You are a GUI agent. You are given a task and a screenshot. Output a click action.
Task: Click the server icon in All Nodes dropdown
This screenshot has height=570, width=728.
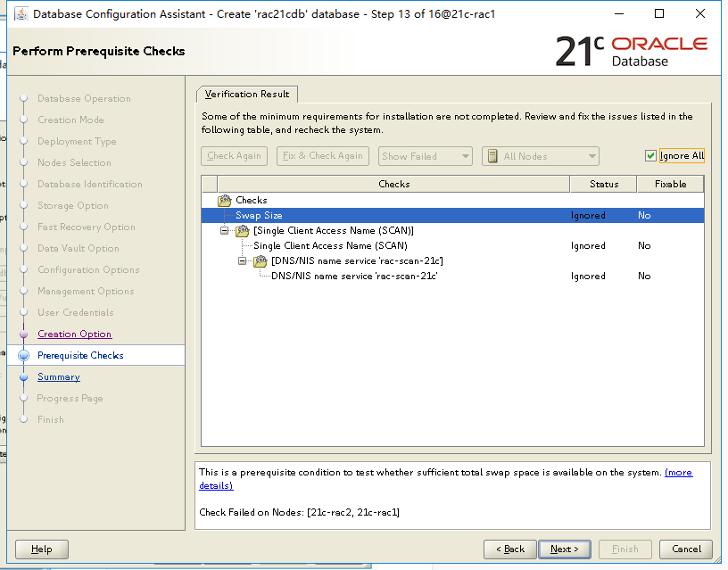click(492, 156)
